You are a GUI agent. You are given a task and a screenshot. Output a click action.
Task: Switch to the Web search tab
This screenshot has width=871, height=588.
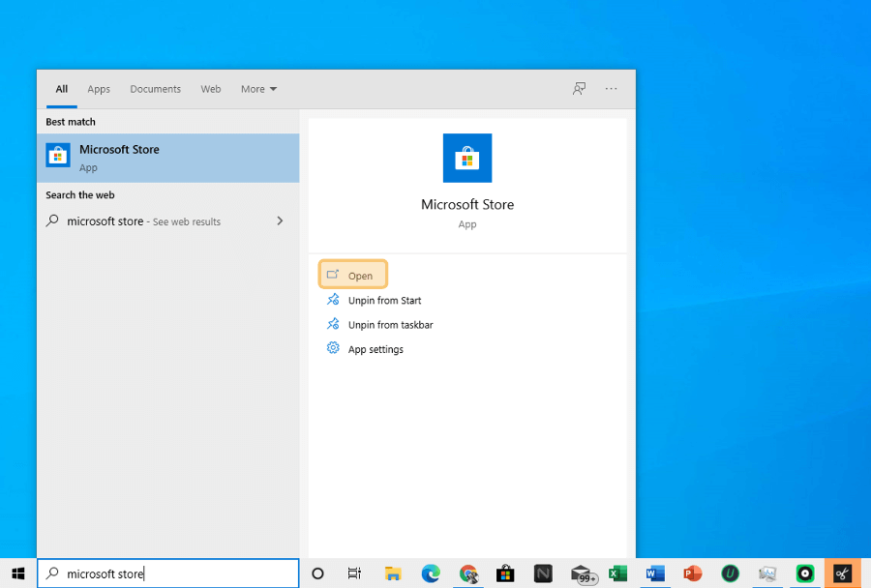pos(211,89)
